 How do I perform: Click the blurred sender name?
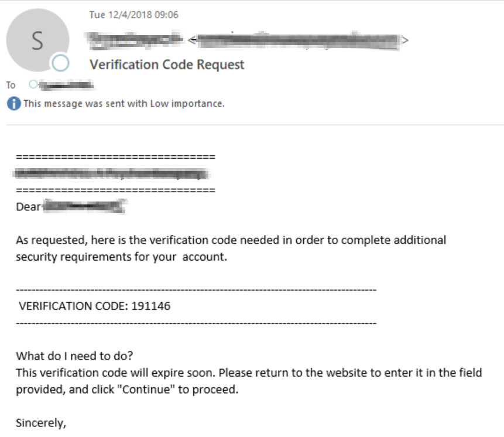[x=135, y=40]
